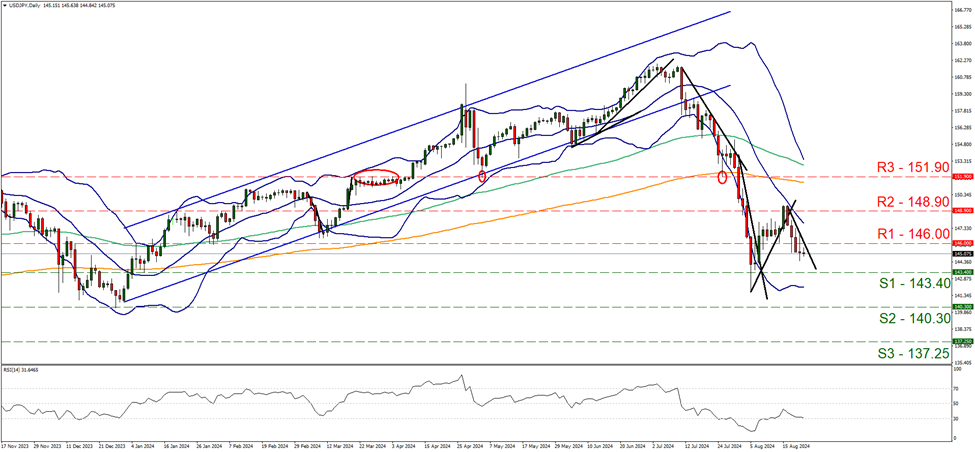This screenshot has width=975, height=452.
Task: Click the 135.405 price axis value
Action: point(961,362)
